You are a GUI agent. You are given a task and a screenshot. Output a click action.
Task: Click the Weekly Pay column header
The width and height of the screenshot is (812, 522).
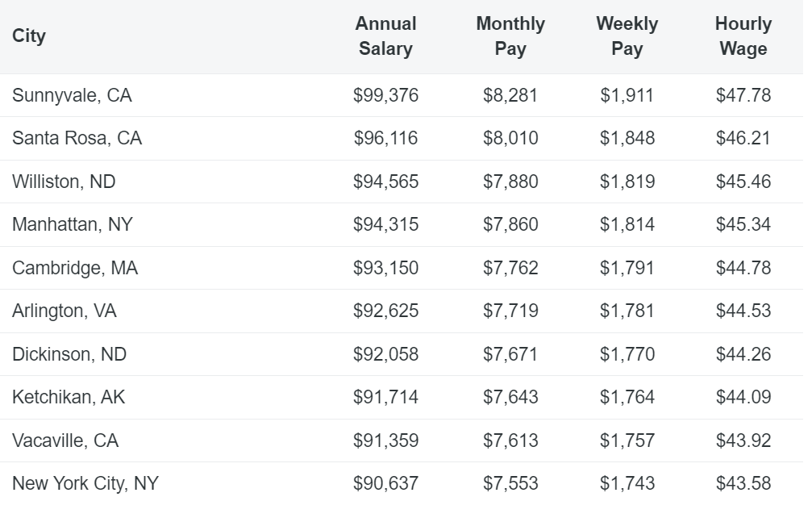pos(627,36)
